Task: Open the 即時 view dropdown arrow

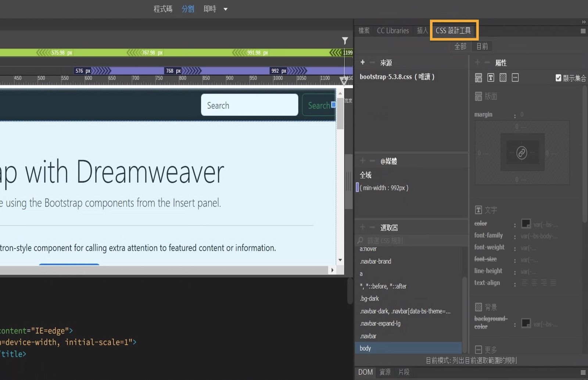Action: click(226, 9)
